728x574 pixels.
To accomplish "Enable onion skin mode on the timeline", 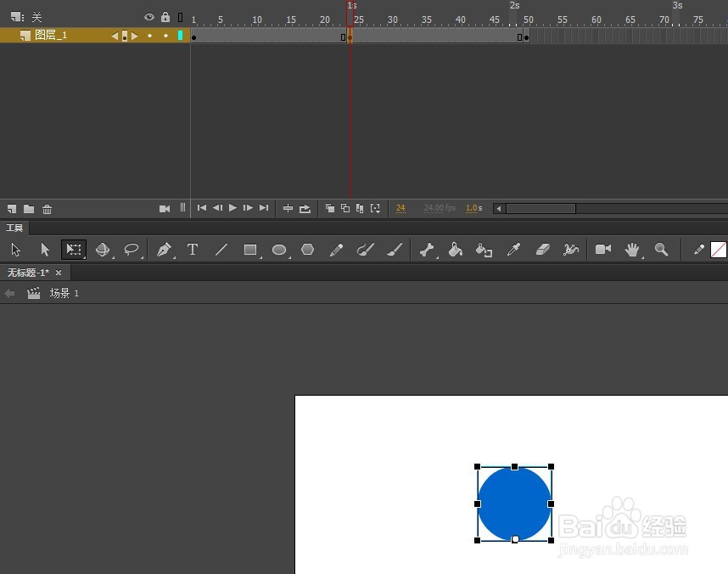I will point(330,208).
